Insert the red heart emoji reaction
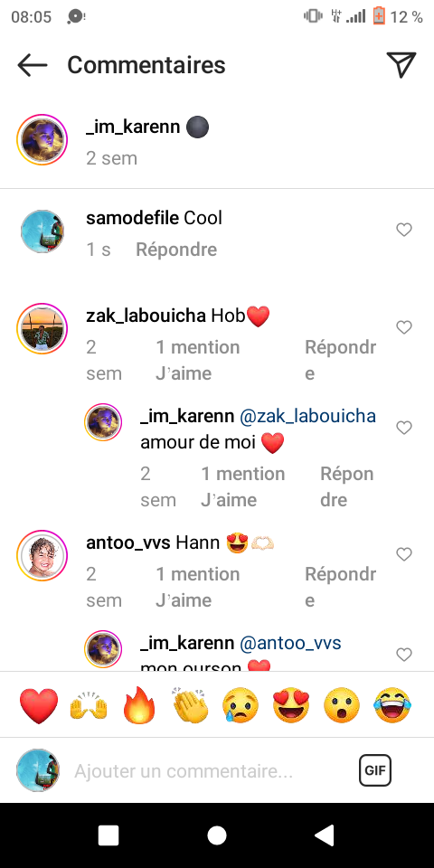 click(x=38, y=705)
